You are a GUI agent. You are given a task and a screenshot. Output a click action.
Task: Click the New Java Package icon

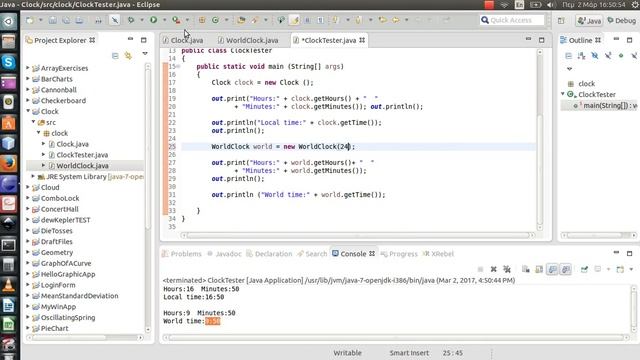pyautogui.click(x=202, y=20)
